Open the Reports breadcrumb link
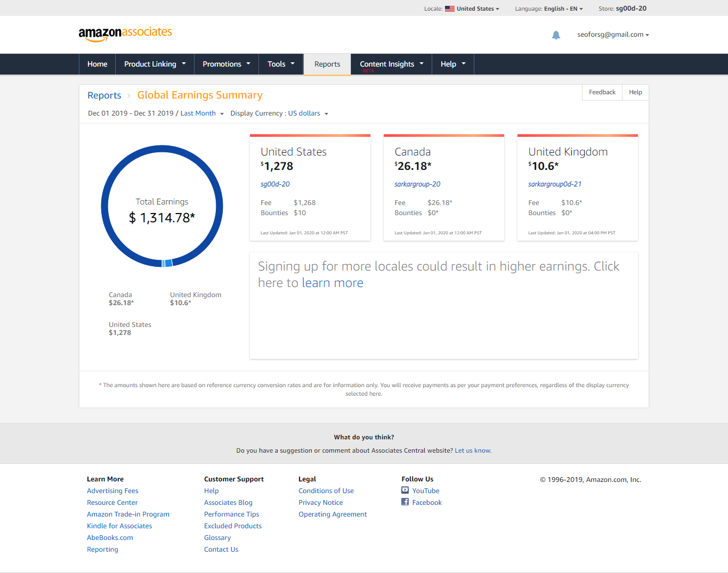The height and width of the screenshot is (573, 728). coord(104,95)
